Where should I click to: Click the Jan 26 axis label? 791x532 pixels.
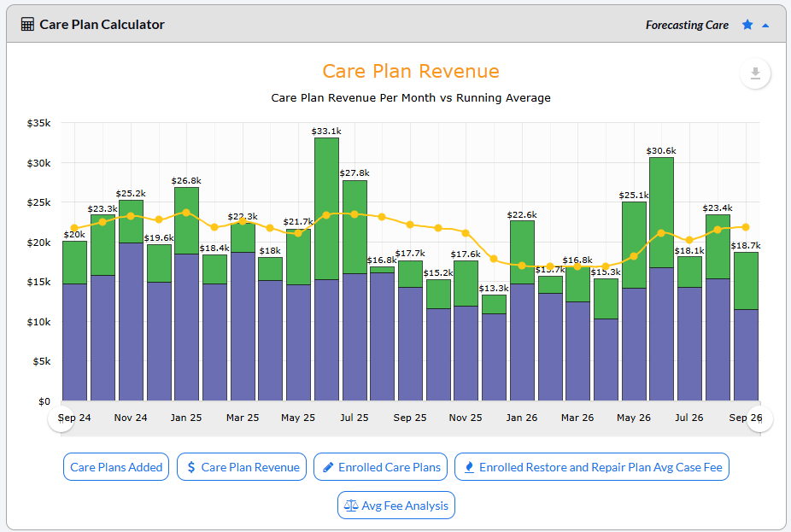(522, 418)
